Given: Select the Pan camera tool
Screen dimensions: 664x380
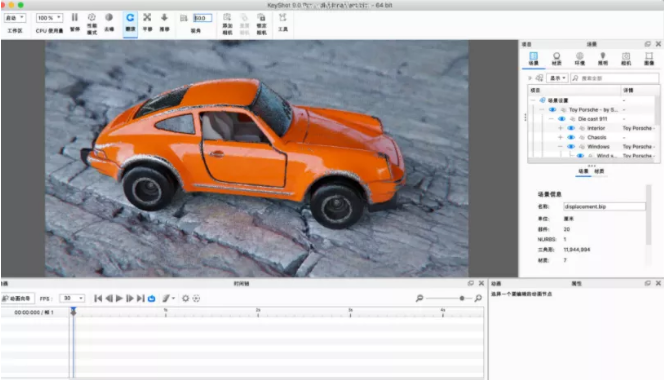Looking at the screenshot, I should (147, 17).
